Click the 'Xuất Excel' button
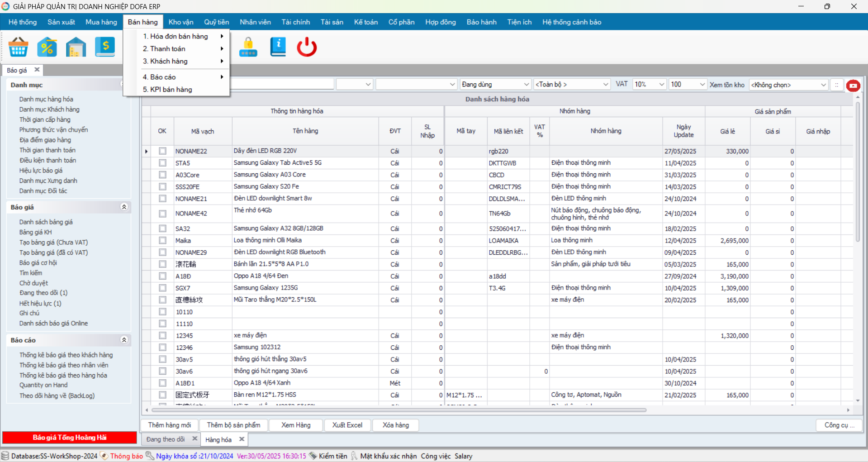The width and height of the screenshot is (868, 462). (347, 425)
